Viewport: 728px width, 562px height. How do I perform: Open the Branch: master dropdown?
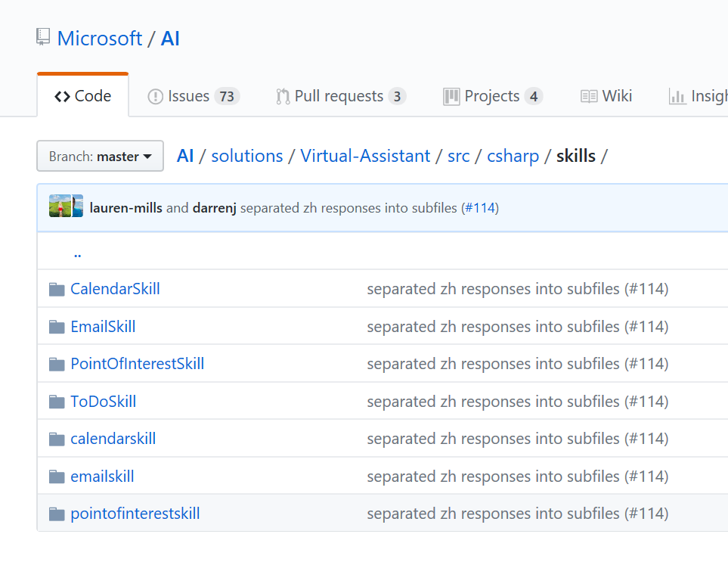pyautogui.click(x=101, y=156)
